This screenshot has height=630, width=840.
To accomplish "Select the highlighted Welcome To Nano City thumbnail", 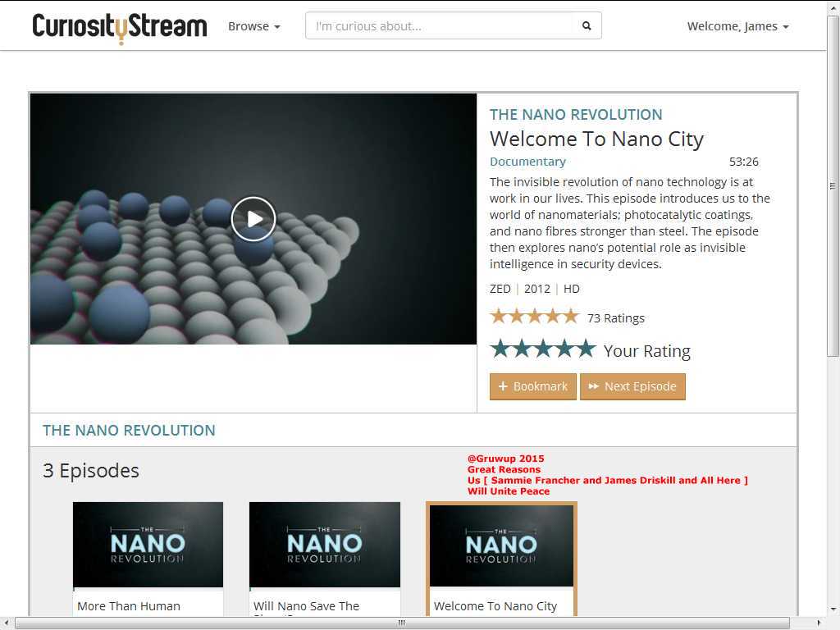I will (501, 546).
